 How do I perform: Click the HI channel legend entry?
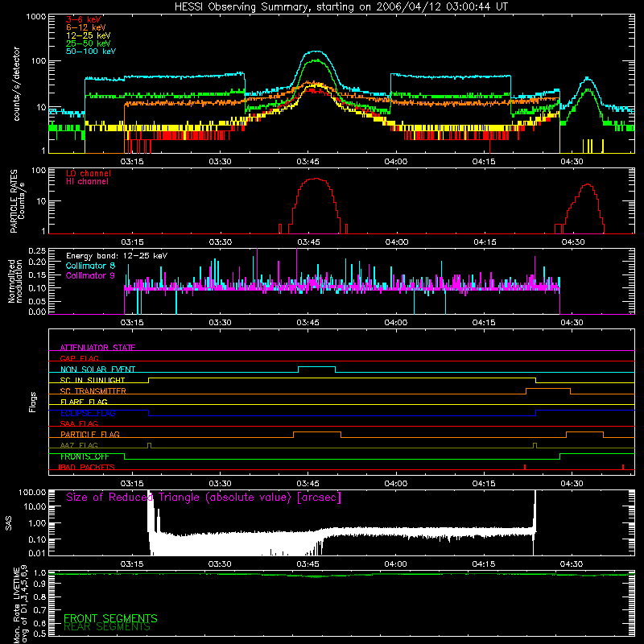[x=87, y=182]
